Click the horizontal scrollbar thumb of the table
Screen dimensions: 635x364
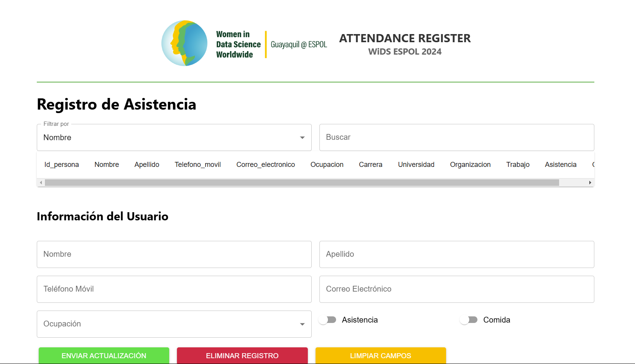[302, 182]
